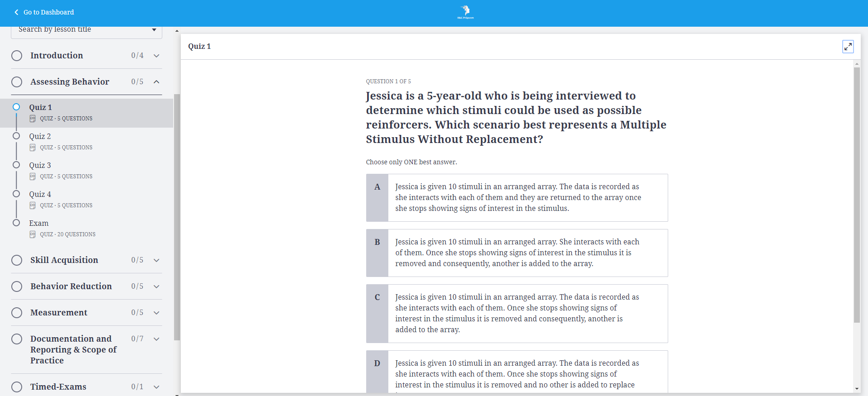Collapse the Assessing Behavior section chevron
The height and width of the screenshot is (396, 868).
(156, 82)
